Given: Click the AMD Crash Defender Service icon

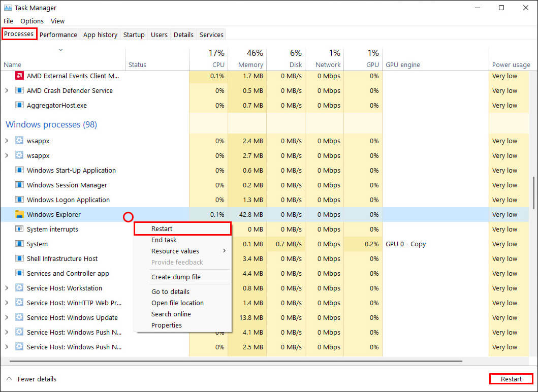Looking at the screenshot, I should click(x=19, y=90).
